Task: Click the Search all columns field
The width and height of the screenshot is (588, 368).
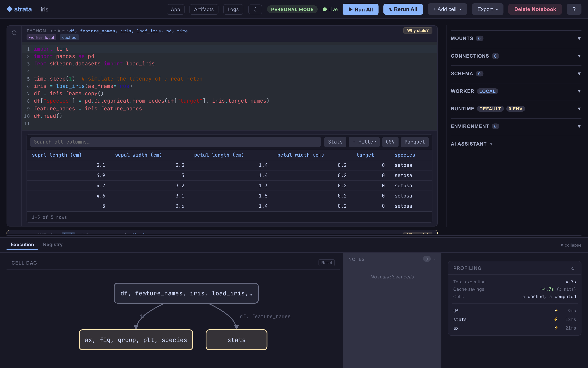Action: click(x=175, y=142)
